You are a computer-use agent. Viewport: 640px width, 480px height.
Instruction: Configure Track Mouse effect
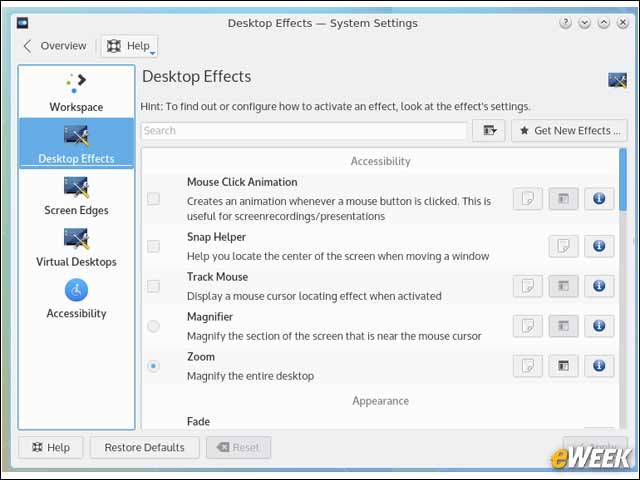(563, 286)
